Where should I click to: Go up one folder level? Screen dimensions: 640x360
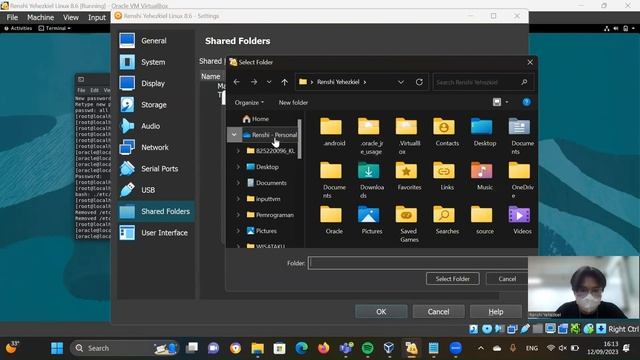[284, 82]
